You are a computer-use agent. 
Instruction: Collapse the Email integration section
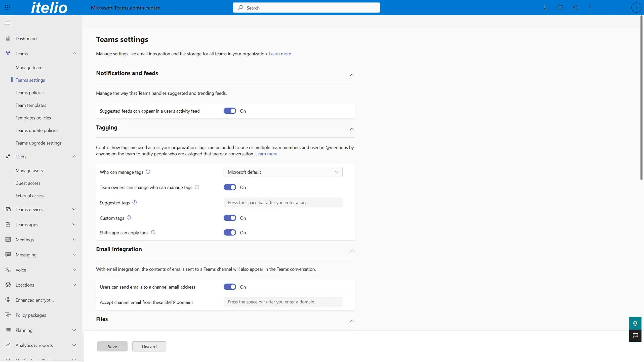[352, 251]
